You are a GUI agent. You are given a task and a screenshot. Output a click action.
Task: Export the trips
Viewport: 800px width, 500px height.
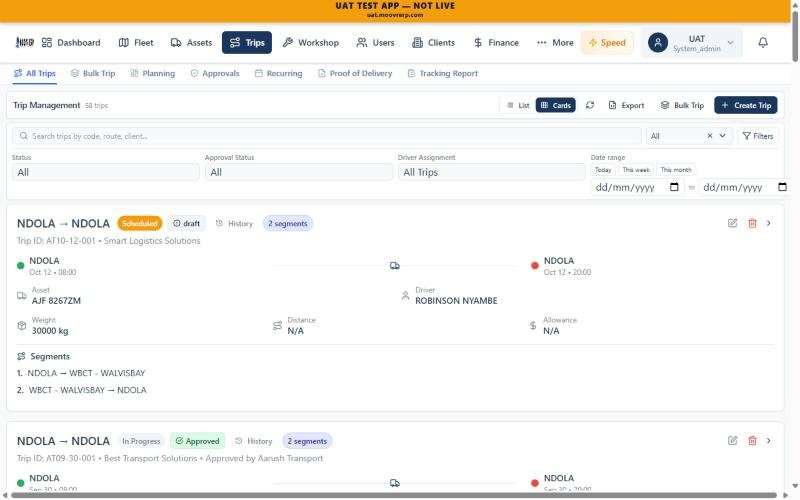(627, 105)
